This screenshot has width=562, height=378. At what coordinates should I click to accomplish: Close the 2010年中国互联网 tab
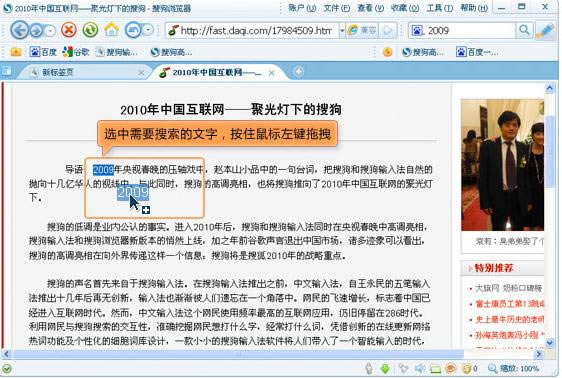point(272,73)
